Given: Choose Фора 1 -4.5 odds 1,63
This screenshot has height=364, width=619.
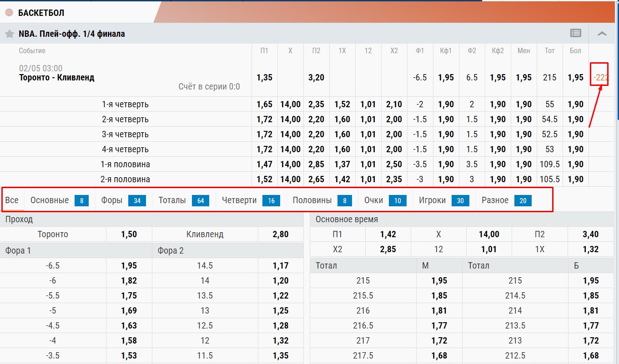Looking at the screenshot, I should [129, 325].
